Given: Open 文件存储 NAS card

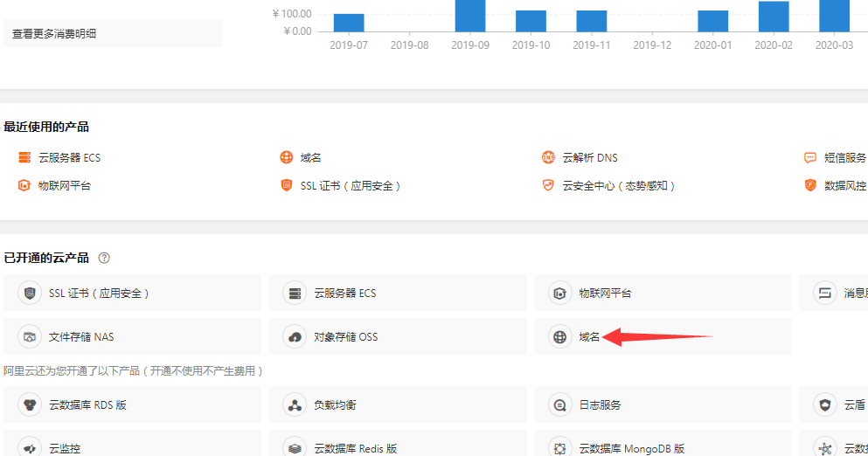Looking at the screenshot, I should pyautogui.click(x=132, y=336).
